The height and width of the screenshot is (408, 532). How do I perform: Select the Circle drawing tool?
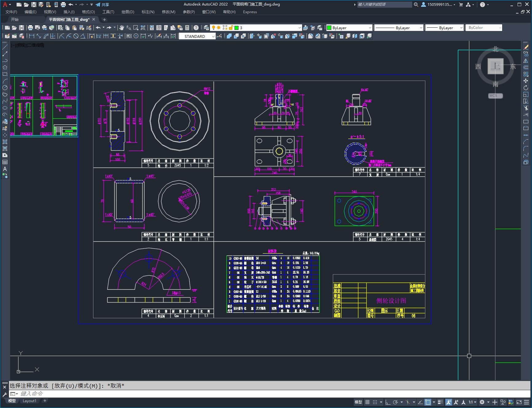[x=5, y=88]
